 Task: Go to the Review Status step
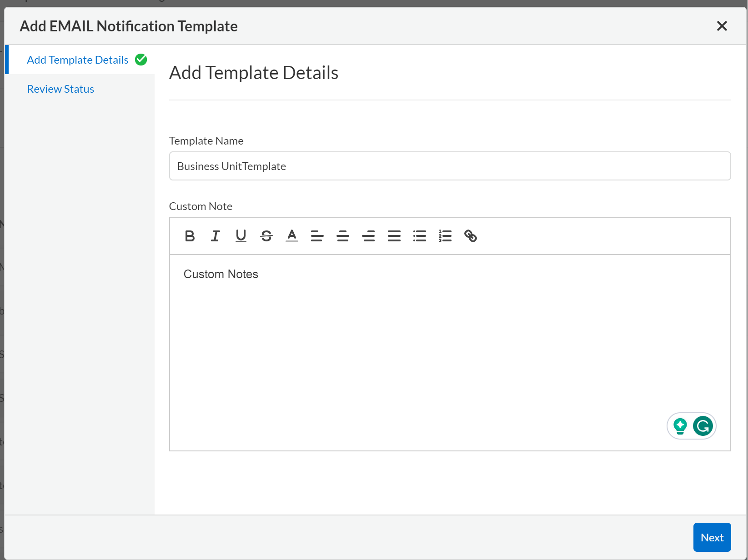(60, 89)
